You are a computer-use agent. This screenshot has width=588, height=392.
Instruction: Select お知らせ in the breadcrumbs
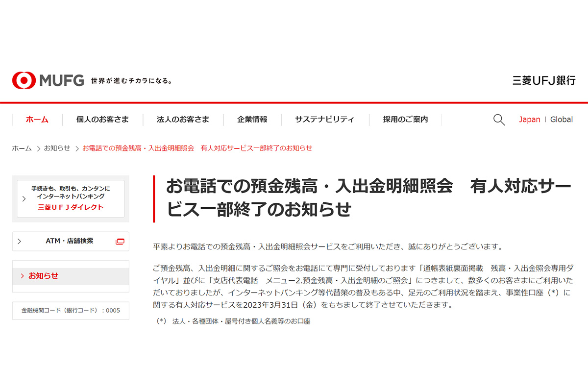(x=57, y=147)
